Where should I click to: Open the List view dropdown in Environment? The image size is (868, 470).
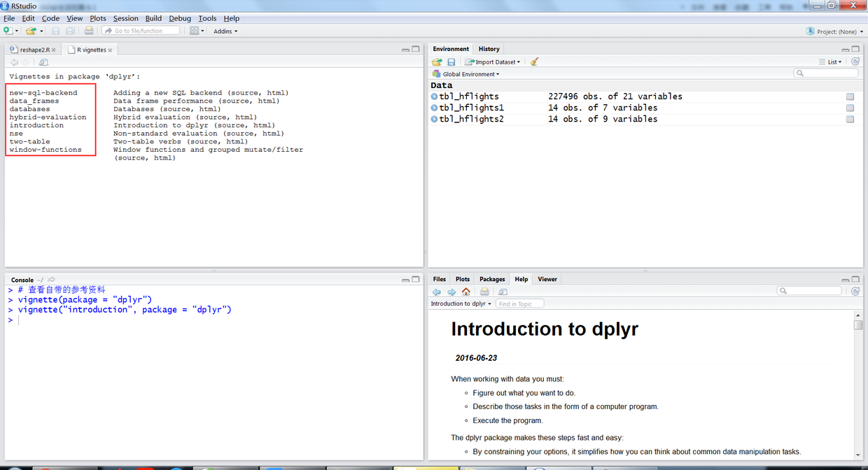click(x=830, y=62)
